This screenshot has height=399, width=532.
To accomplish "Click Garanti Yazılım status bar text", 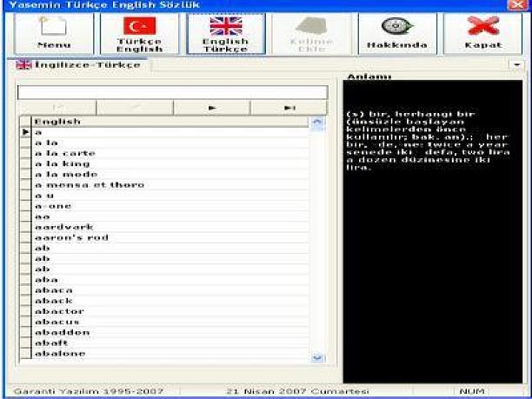I will point(89,391).
